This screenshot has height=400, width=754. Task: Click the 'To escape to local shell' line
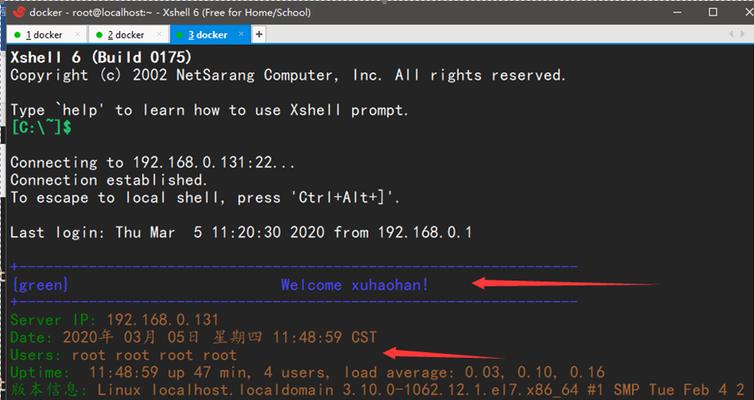coord(205,198)
